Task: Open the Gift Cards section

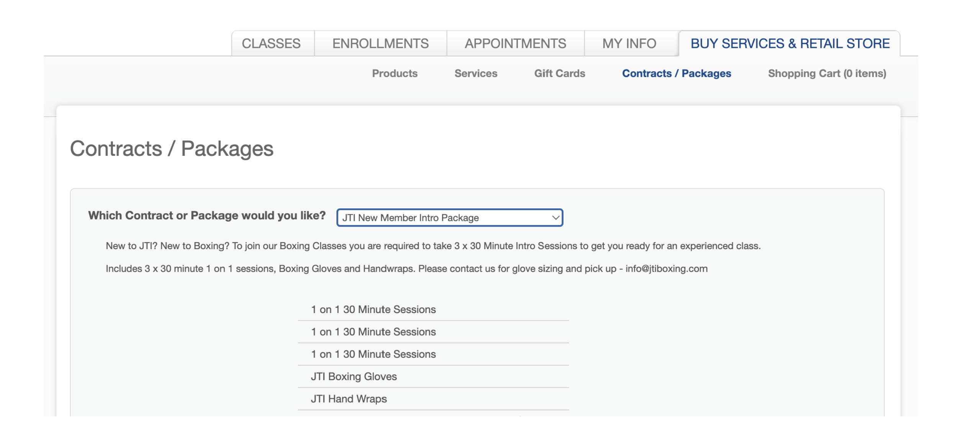Action: [560, 73]
